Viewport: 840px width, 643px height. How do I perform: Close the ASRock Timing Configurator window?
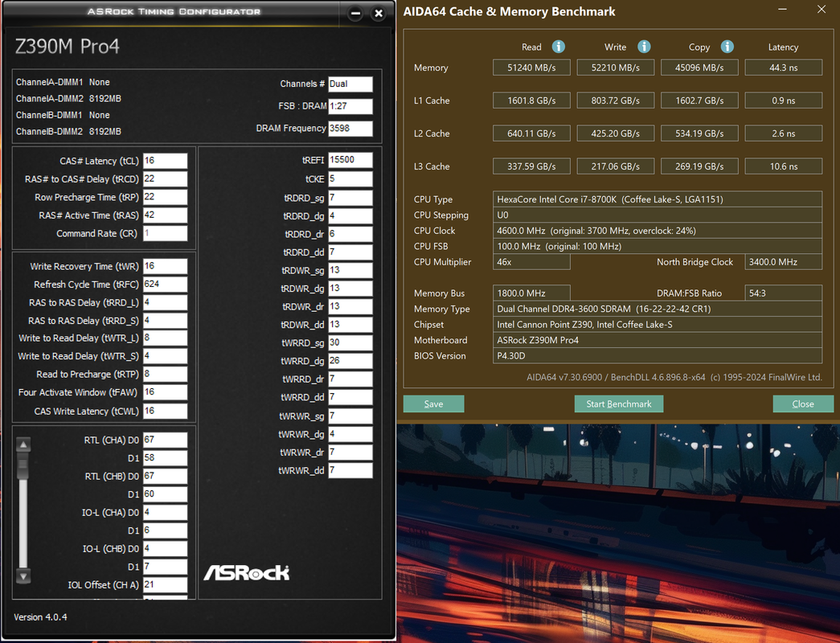(x=379, y=14)
